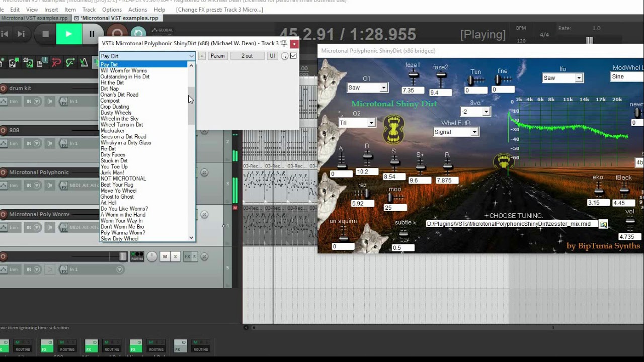Click the pan knob on track 5
644x362 pixels.
(151, 256)
